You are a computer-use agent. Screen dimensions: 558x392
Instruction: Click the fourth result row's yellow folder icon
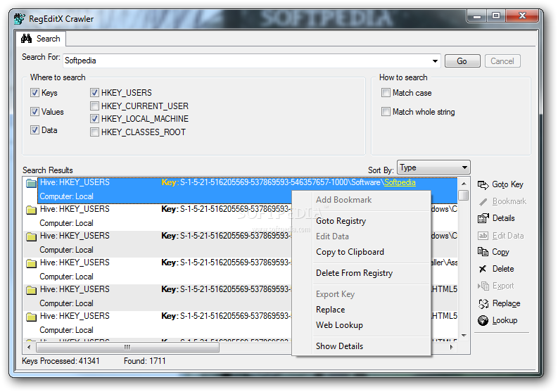click(x=32, y=263)
